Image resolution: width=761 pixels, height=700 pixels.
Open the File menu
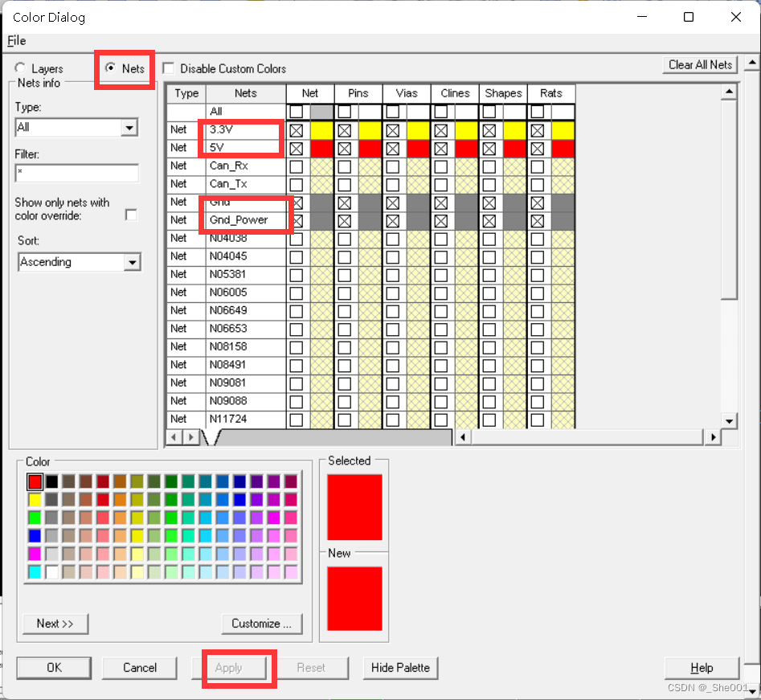(17, 41)
